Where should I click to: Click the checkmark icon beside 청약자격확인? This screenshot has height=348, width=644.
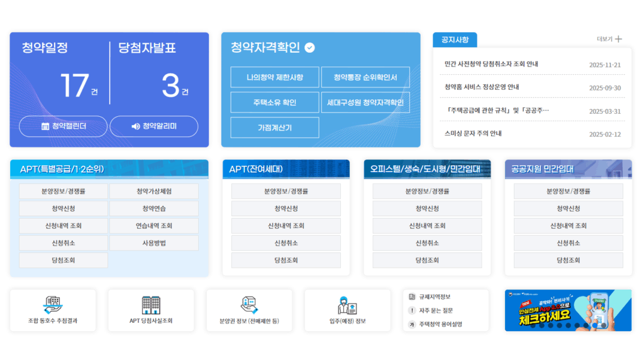(x=309, y=48)
